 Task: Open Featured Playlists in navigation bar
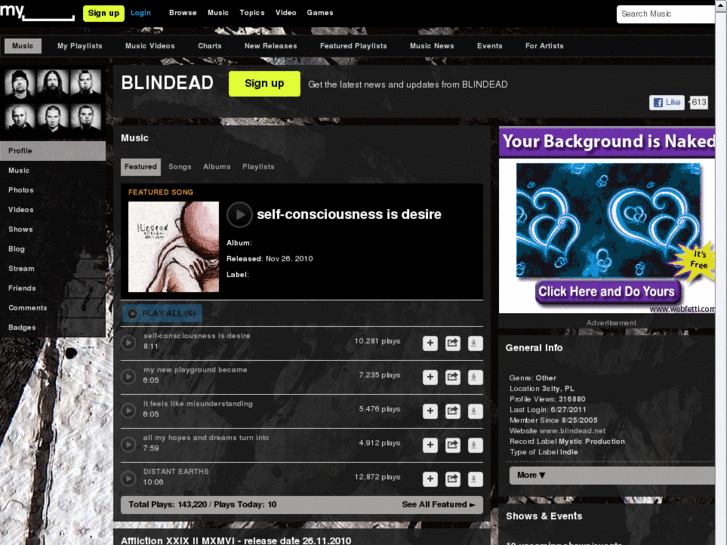[353, 46]
